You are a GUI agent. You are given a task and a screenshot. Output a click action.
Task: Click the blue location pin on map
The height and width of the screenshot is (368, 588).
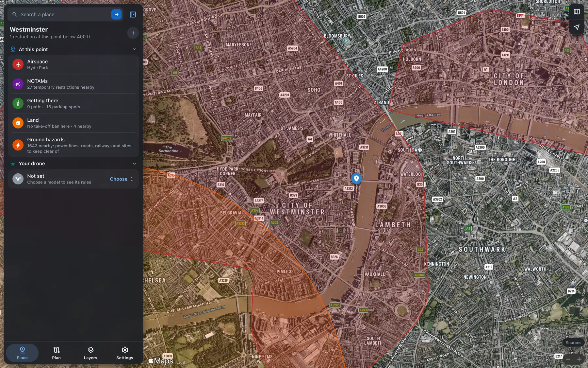click(356, 178)
